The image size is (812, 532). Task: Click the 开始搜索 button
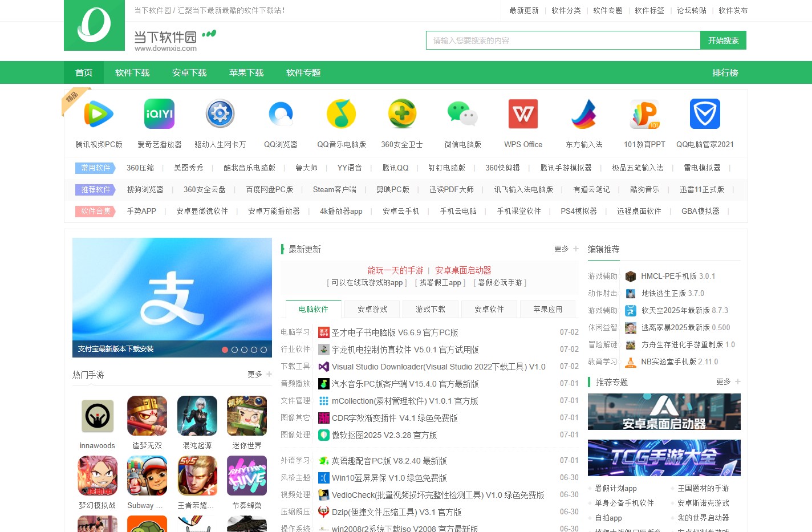723,40
